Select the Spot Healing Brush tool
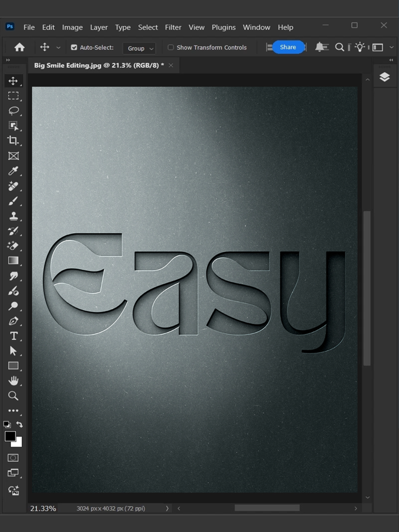Viewport: 399px width, 532px height. pyautogui.click(x=13, y=186)
